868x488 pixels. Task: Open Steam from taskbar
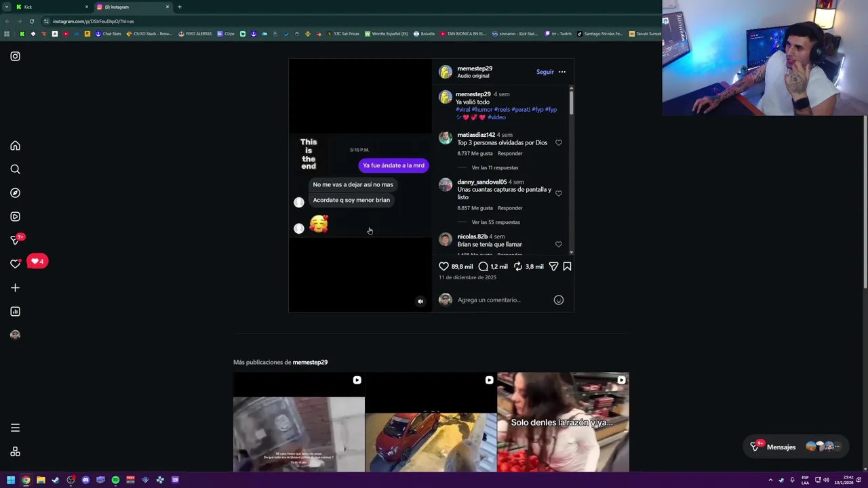point(56,480)
